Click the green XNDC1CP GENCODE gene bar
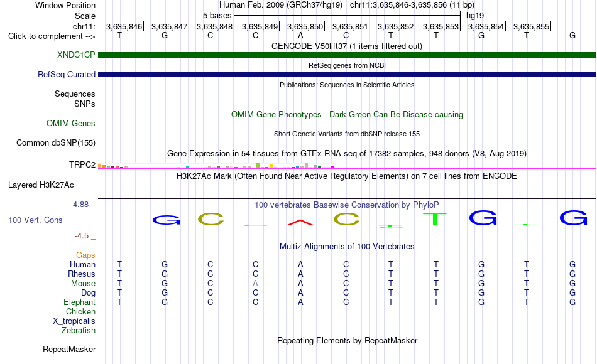Screen dimensions: 597x364 (x=347, y=55)
